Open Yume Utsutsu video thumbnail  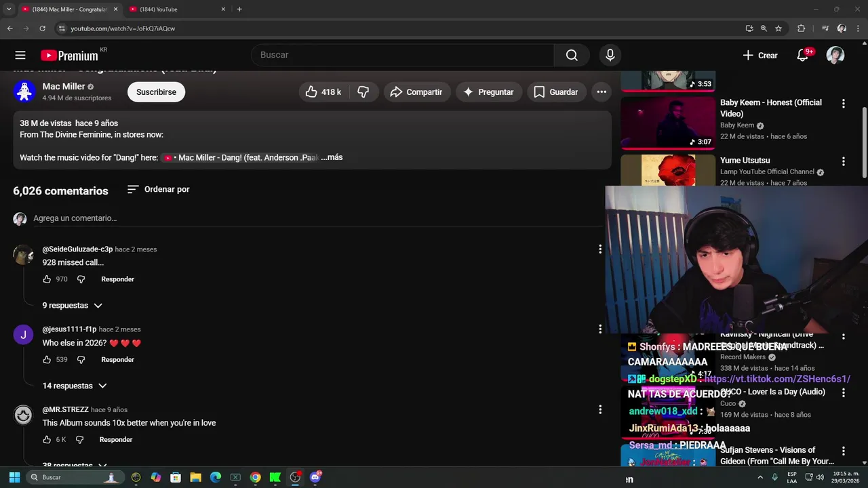[x=668, y=170]
